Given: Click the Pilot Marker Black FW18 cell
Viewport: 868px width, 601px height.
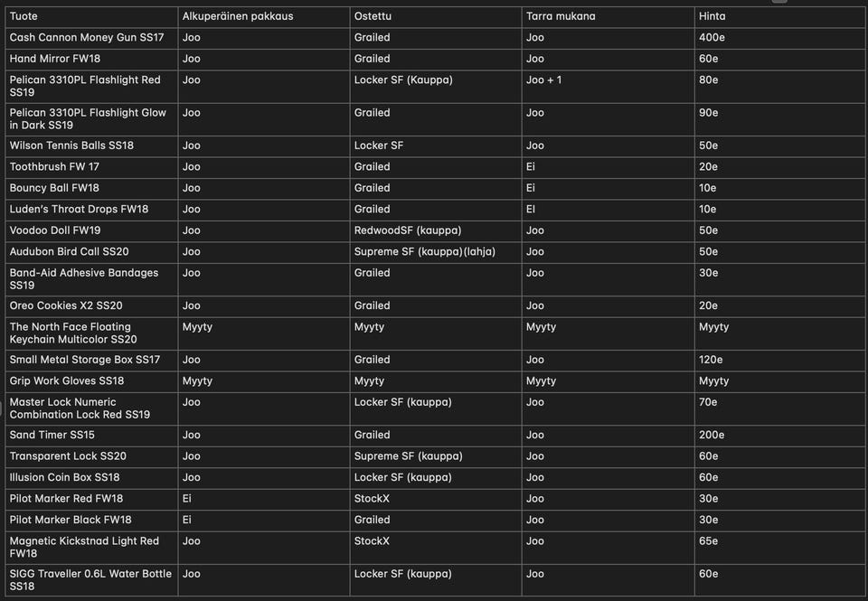Looking at the screenshot, I should click(71, 520).
